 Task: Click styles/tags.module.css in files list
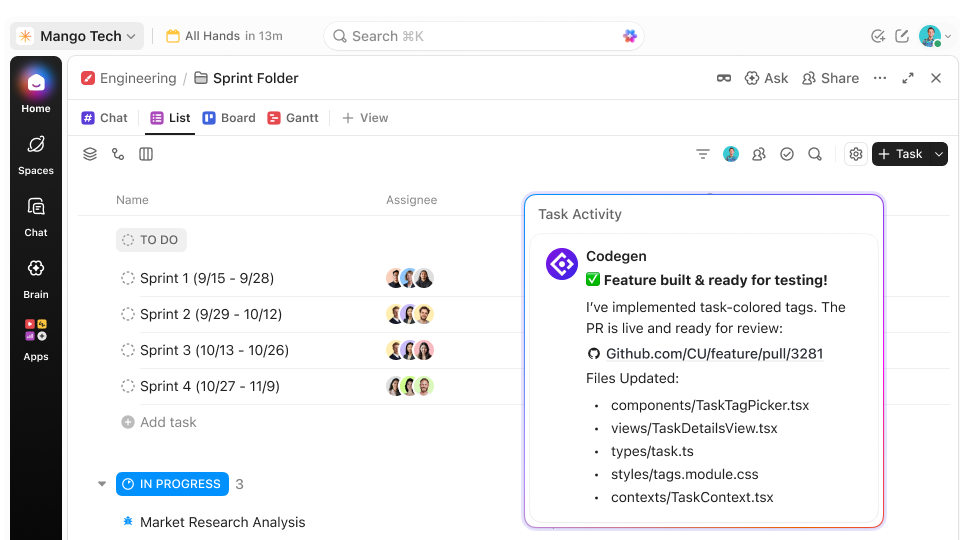coord(684,474)
